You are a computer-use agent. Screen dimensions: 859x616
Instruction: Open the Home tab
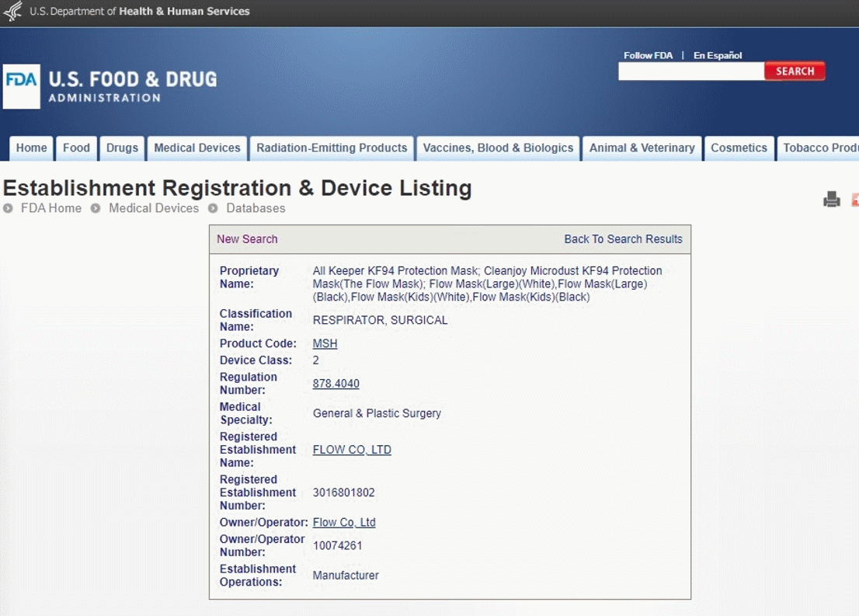(32, 148)
